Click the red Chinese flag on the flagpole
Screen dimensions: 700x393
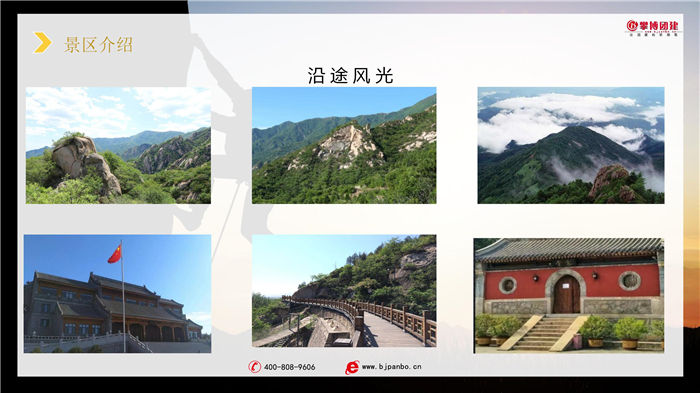tap(115, 254)
